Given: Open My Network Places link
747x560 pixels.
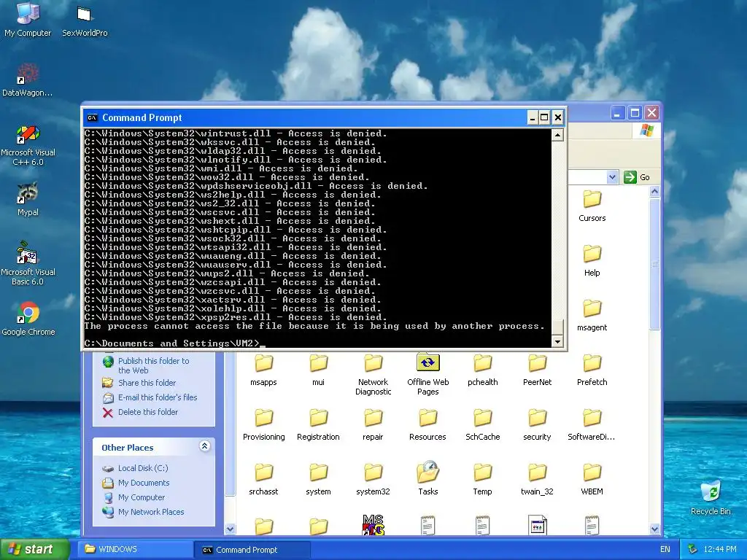Looking at the screenshot, I should pos(150,512).
